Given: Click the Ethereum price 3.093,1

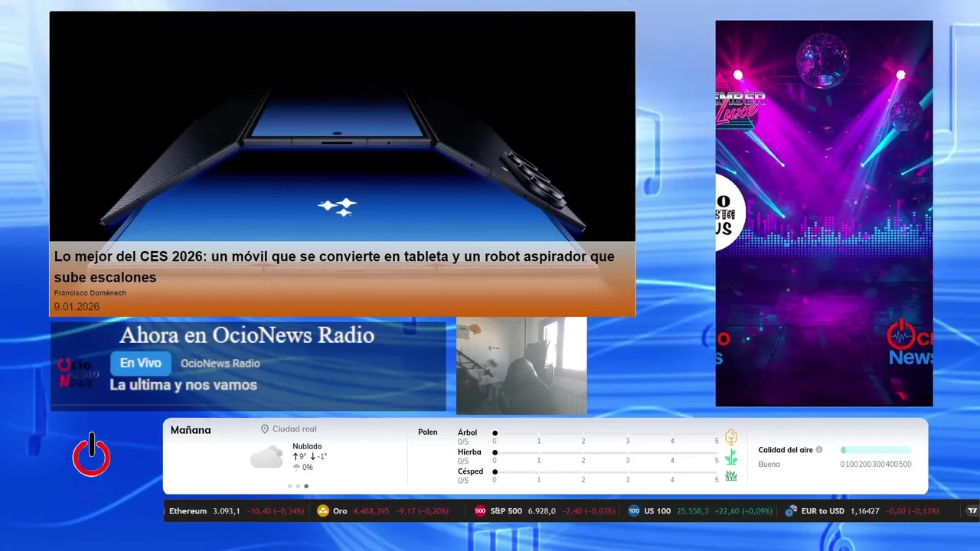Looking at the screenshot, I should point(226,511).
